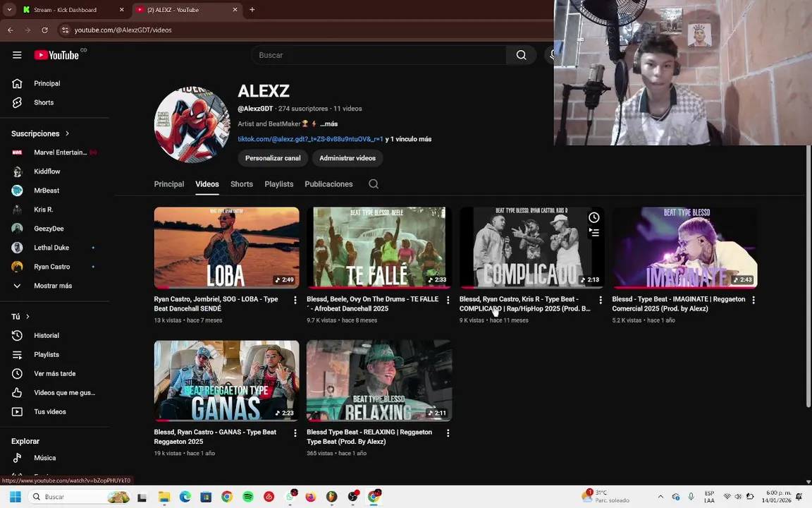
Task: Open File Explorer from the taskbar
Action: 164,497
